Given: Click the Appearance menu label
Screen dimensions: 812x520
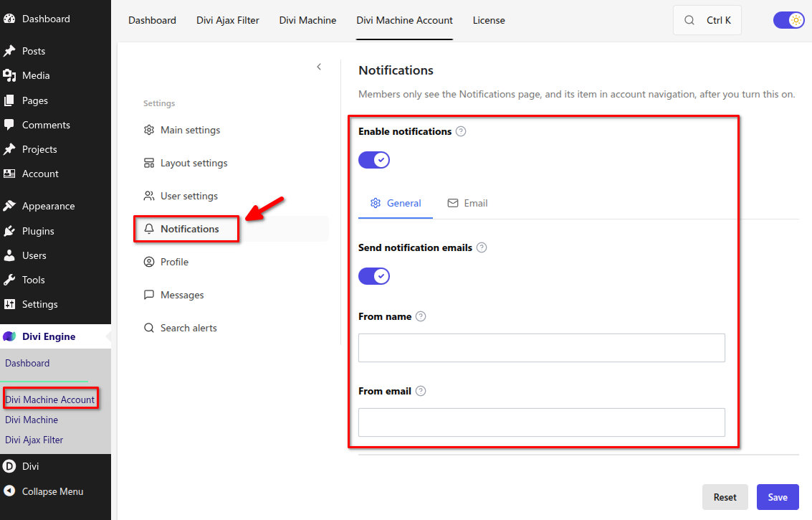Looking at the screenshot, I should [x=48, y=206].
